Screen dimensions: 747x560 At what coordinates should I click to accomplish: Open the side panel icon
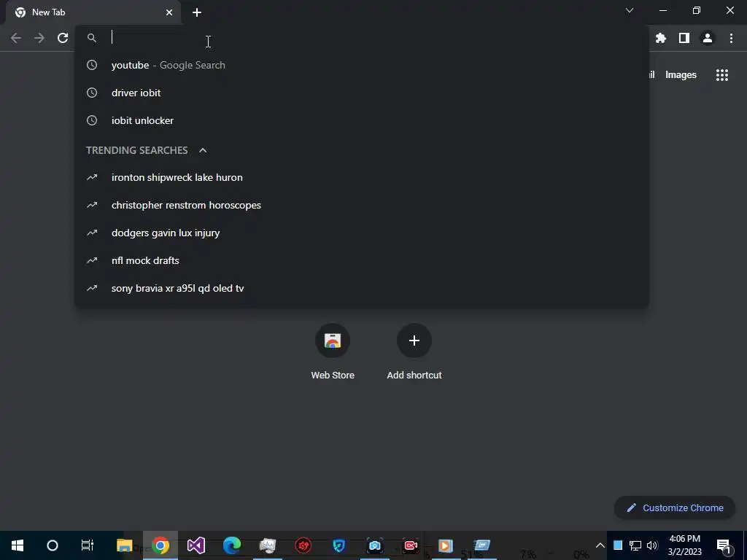[684, 38]
